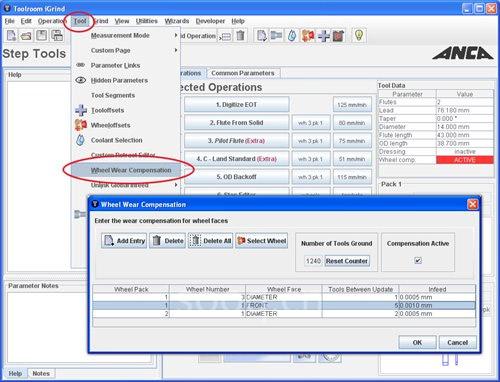Viewport: 500px width, 382px height.
Task: Click the Open folder toolbar icon
Action: [x=26, y=35]
